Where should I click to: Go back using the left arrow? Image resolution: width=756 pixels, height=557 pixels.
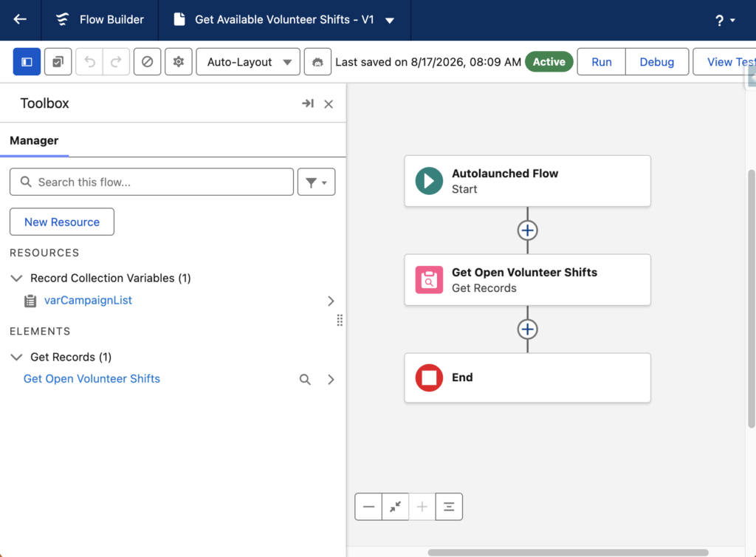[20, 19]
